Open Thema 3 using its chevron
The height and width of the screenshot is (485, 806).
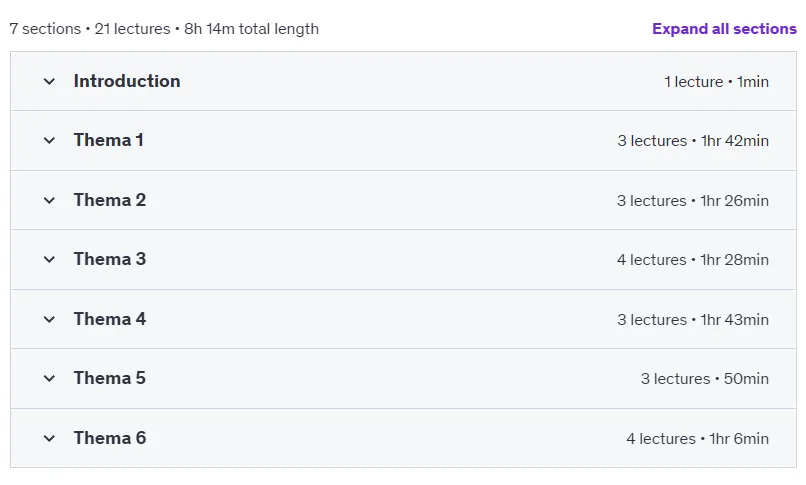tap(49, 259)
